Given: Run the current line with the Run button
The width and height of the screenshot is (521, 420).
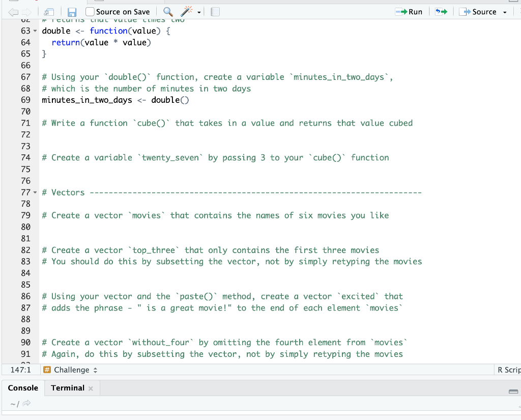Looking at the screenshot, I should point(409,11).
